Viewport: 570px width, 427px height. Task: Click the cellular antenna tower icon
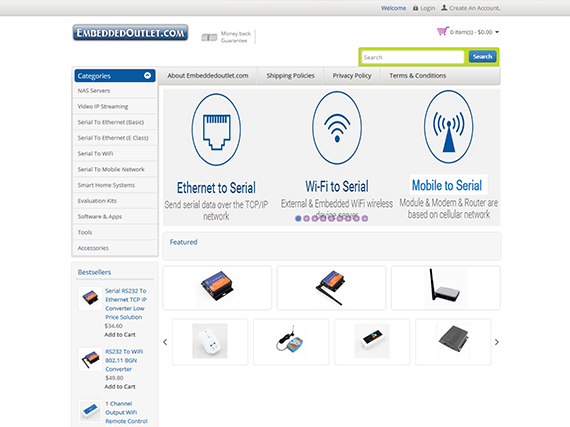pyautogui.click(x=449, y=127)
